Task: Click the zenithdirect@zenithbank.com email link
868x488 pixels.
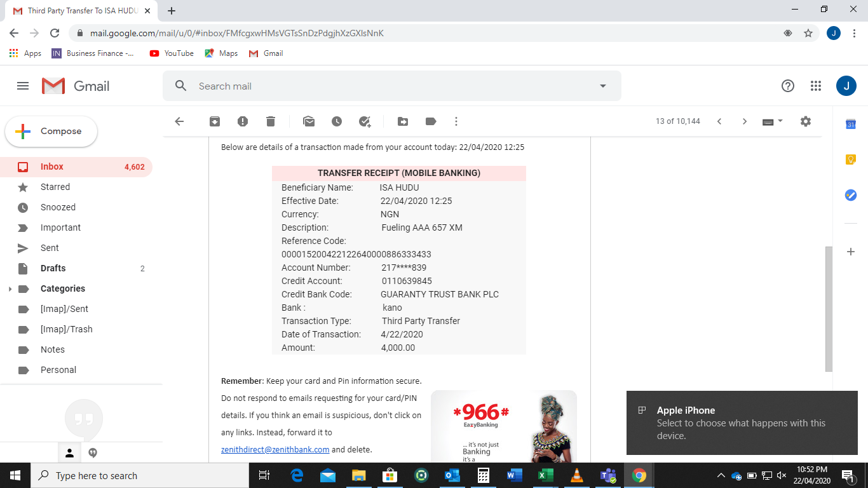Action: [x=275, y=449]
